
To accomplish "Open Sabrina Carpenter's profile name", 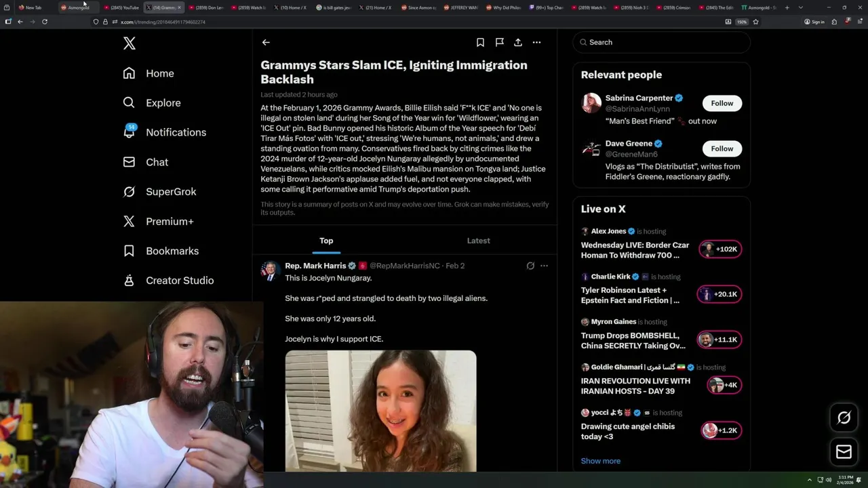I will [639, 98].
